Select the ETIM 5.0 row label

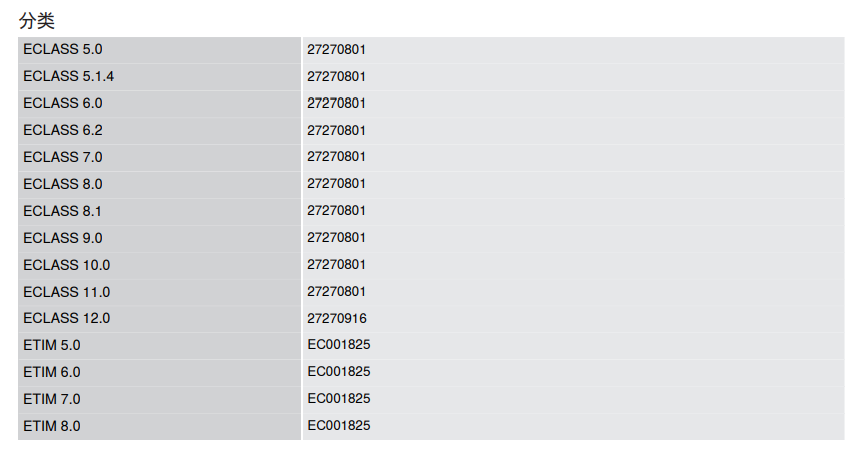[52, 345]
